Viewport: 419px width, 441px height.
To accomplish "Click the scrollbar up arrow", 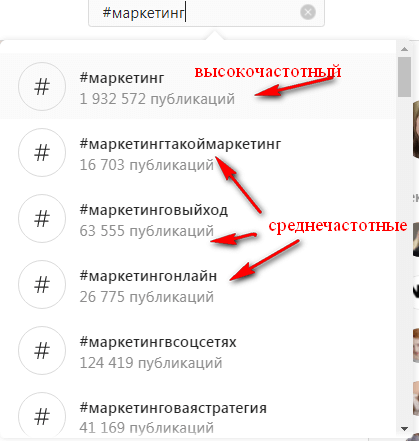I will coord(404,49).
